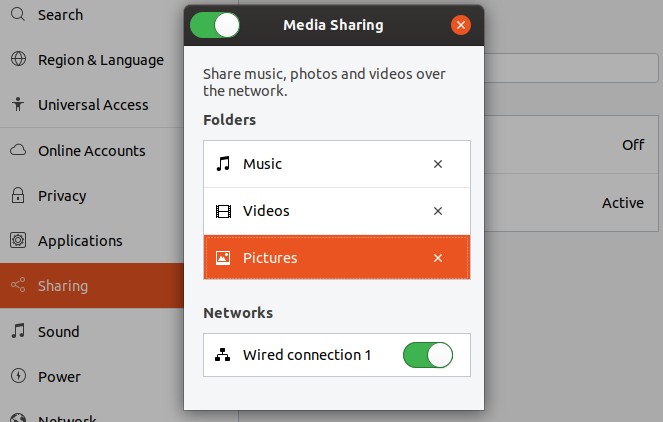Disable sharing on Wired connection 1

(x=427, y=355)
